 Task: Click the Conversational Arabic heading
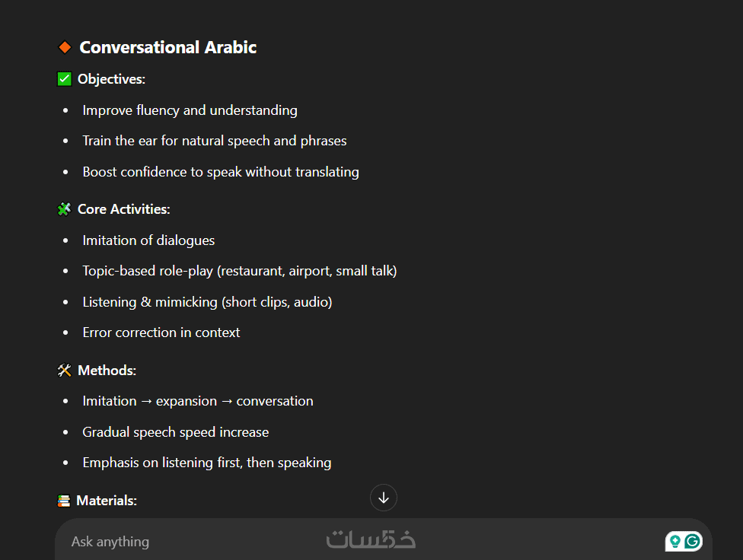pos(167,47)
